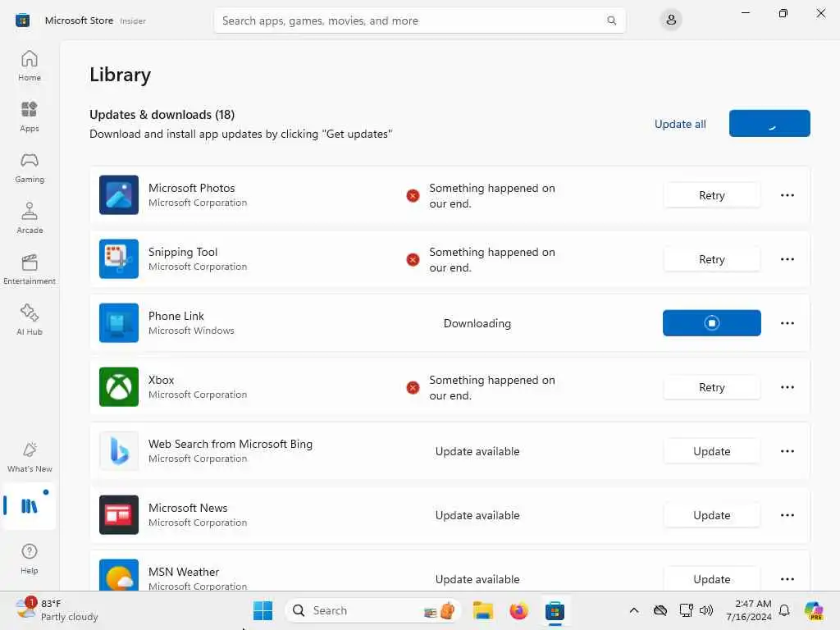The height and width of the screenshot is (630, 840).
Task: Click the Xbox error status icon
Action: 413,387
